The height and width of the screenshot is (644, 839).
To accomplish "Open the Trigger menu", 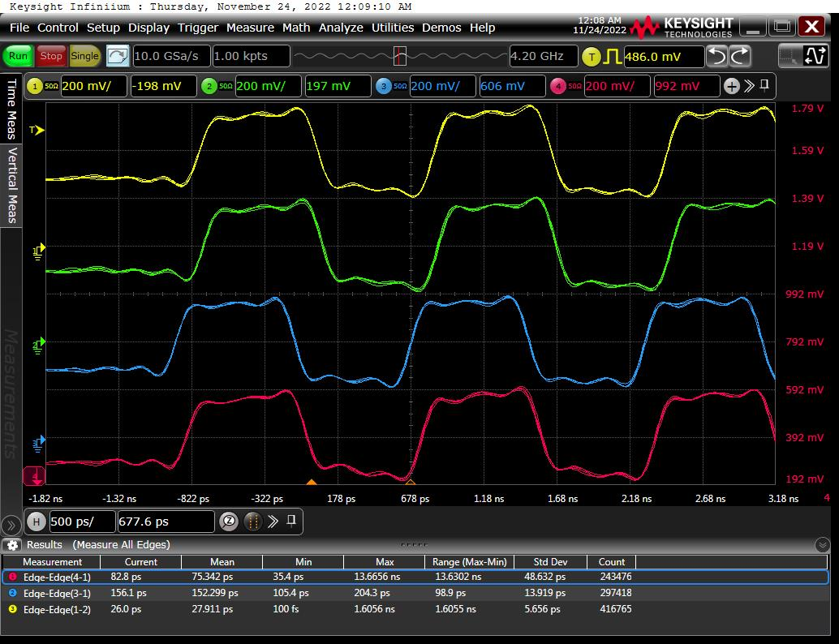I will pos(197,28).
